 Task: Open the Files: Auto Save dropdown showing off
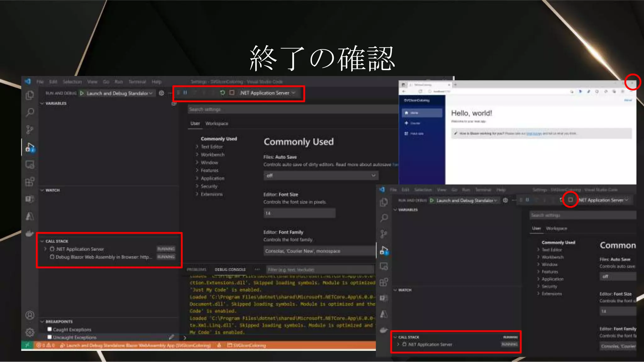pyautogui.click(x=321, y=175)
